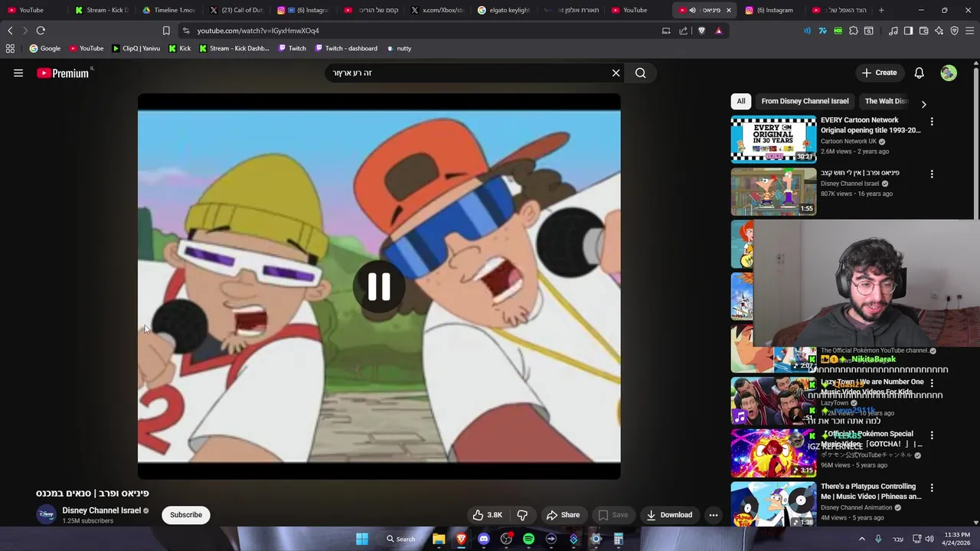Open File Explorer from the taskbar
Image resolution: width=980 pixels, height=551 pixels.
pyautogui.click(x=439, y=539)
